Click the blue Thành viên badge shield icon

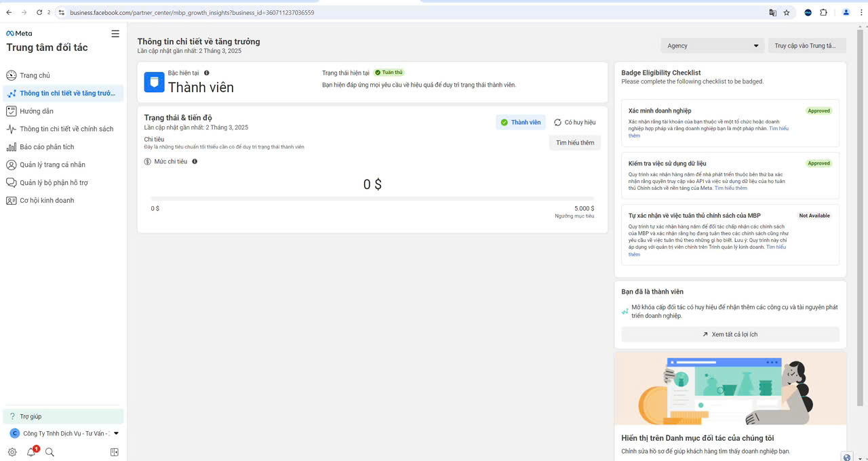(x=155, y=82)
